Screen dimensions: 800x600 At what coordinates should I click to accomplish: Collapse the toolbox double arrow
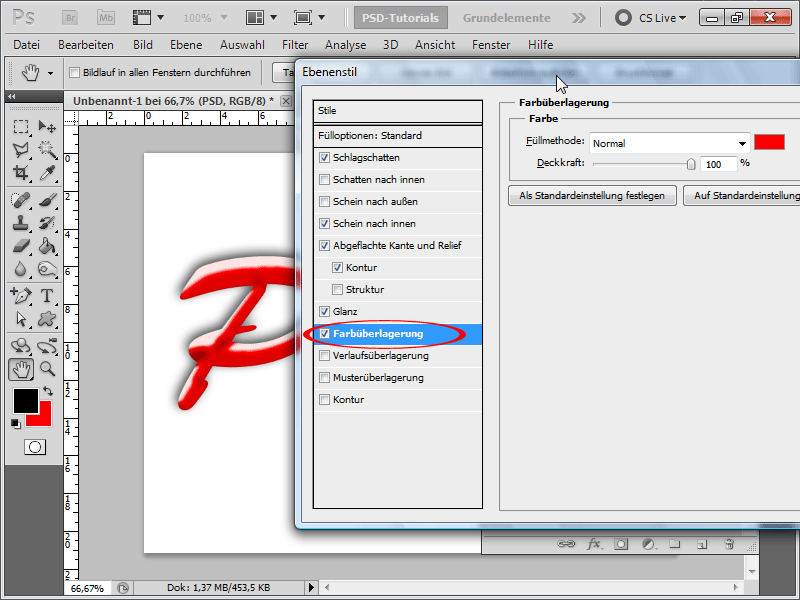point(12,96)
